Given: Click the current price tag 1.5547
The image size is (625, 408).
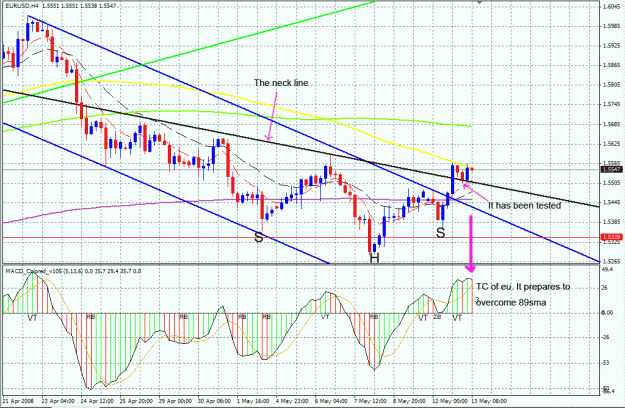Looking at the screenshot, I should [x=611, y=169].
